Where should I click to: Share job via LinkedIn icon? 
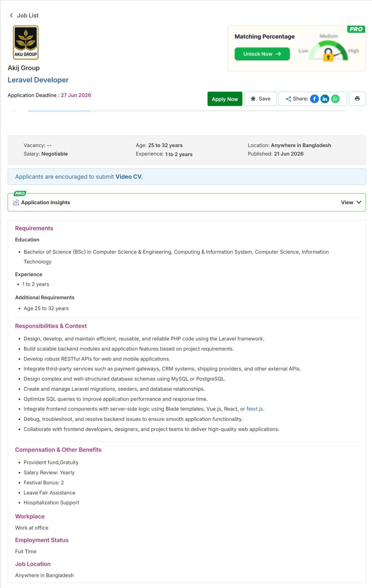(325, 99)
